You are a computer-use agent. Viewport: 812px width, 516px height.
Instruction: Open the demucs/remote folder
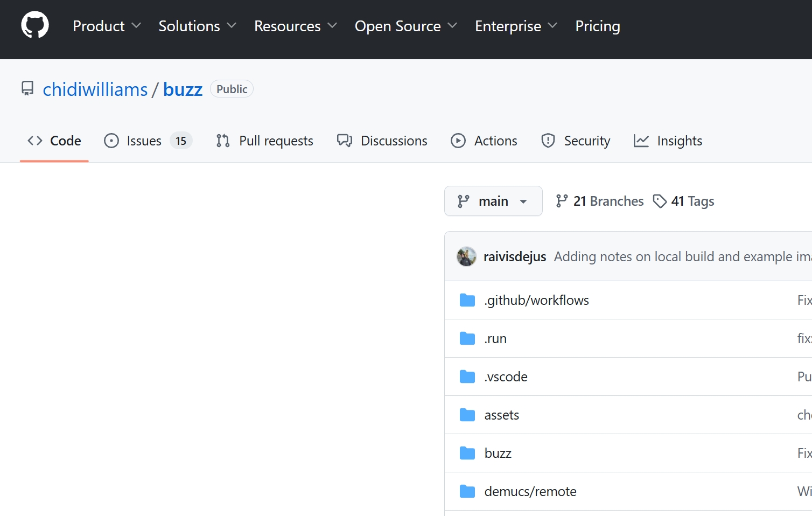(530, 491)
